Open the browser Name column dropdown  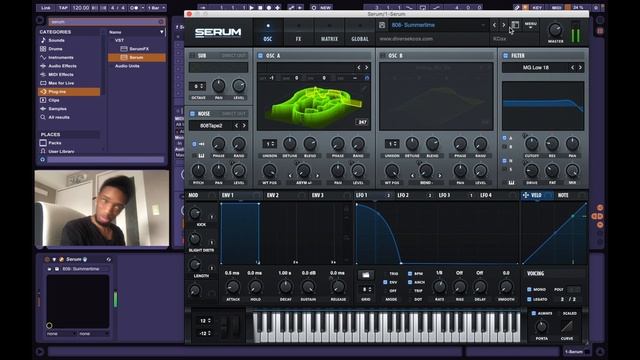162,32
